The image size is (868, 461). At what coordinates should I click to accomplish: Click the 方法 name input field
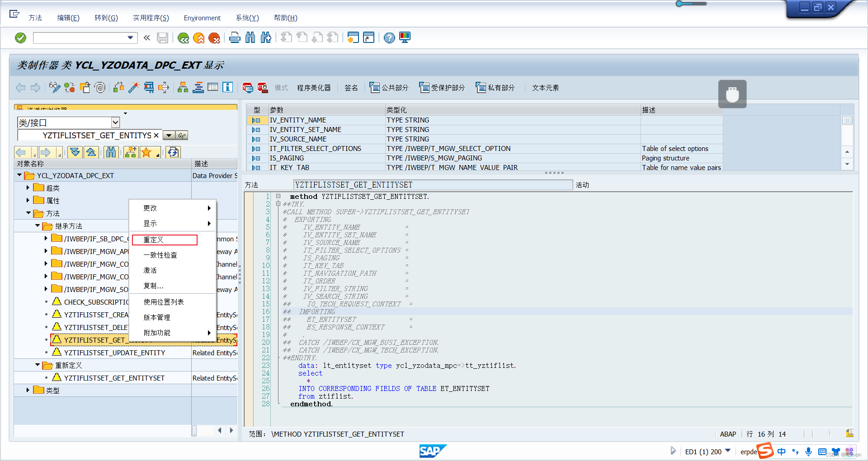433,185
